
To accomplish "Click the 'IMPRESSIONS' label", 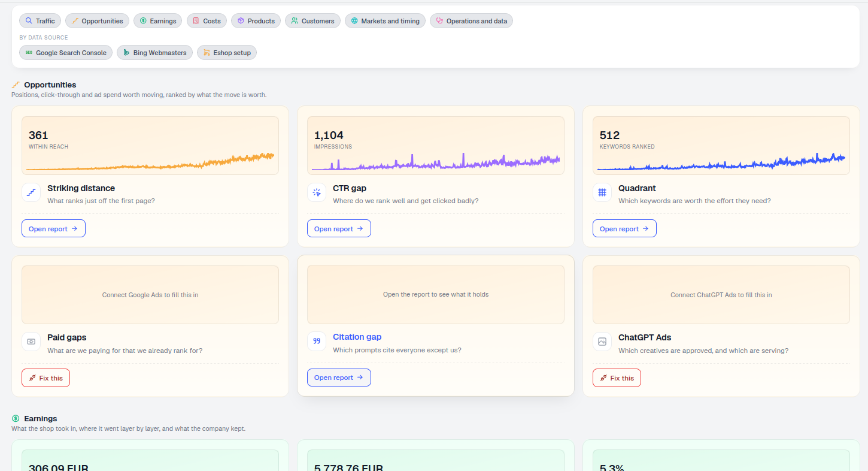I will [x=333, y=147].
